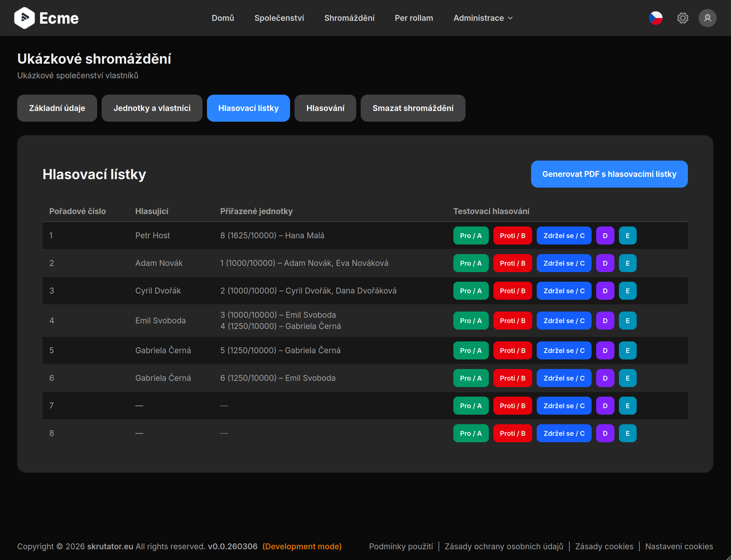Open settings gear icon

(683, 18)
